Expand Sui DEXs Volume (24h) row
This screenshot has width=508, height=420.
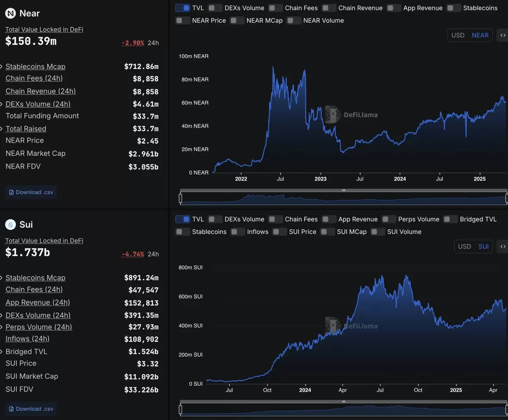[x=2, y=315]
